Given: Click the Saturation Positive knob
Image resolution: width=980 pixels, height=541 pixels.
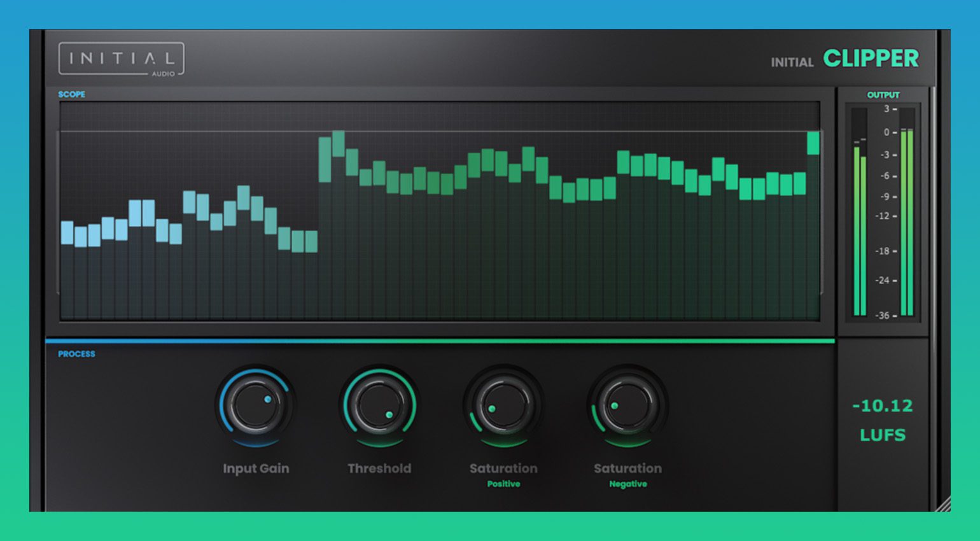Looking at the screenshot, I should pos(503,406).
